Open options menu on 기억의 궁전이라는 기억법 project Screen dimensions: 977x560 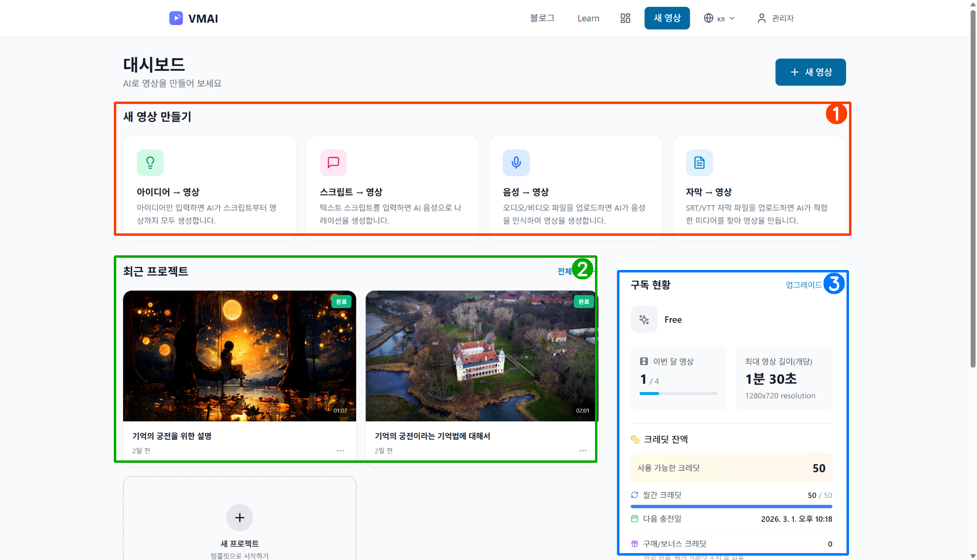pos(582,450)
